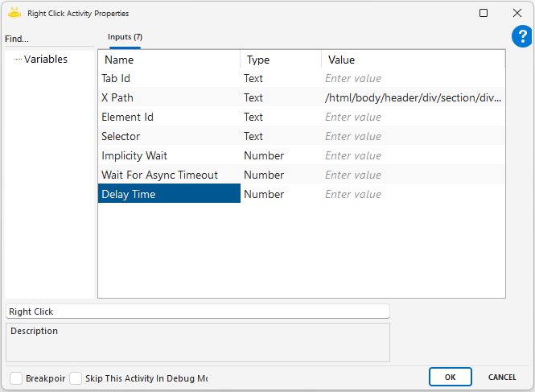The height and width of the screenshot is (392, 535).
Task: Click the Find... search field
Action: 48,39
